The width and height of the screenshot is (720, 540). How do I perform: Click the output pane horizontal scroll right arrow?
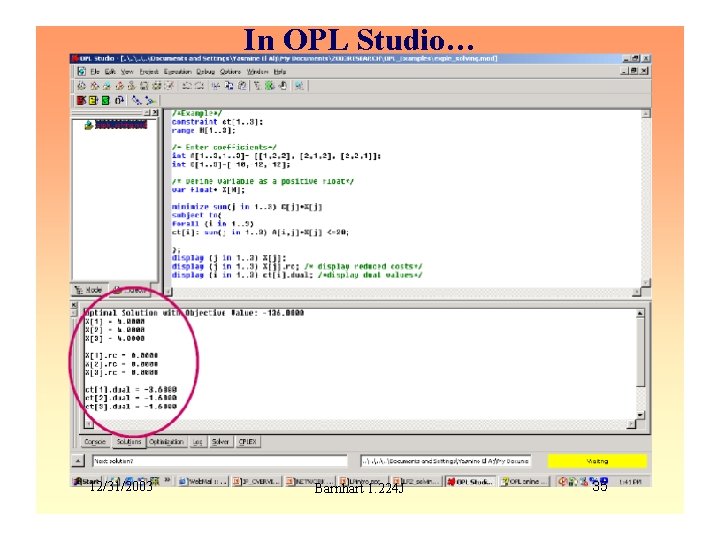click(631, 424)
